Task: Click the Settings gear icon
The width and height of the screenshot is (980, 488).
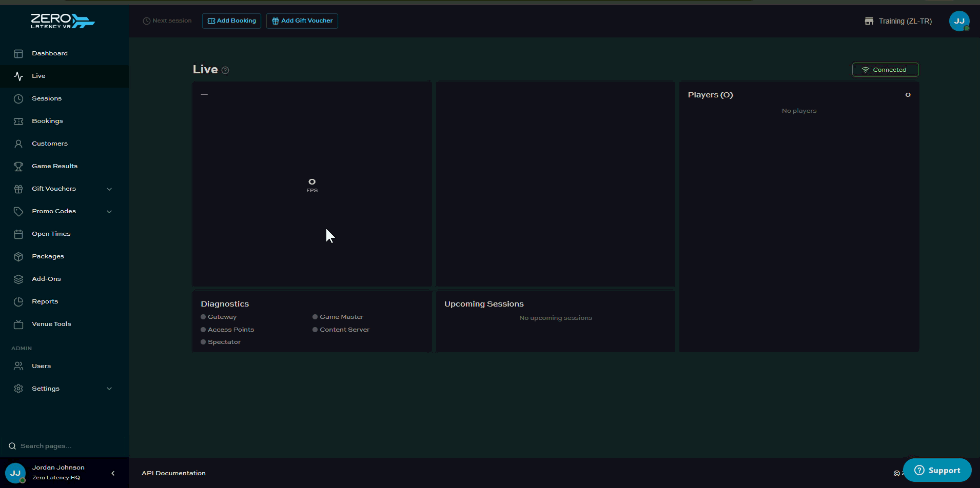Action: 18,389
